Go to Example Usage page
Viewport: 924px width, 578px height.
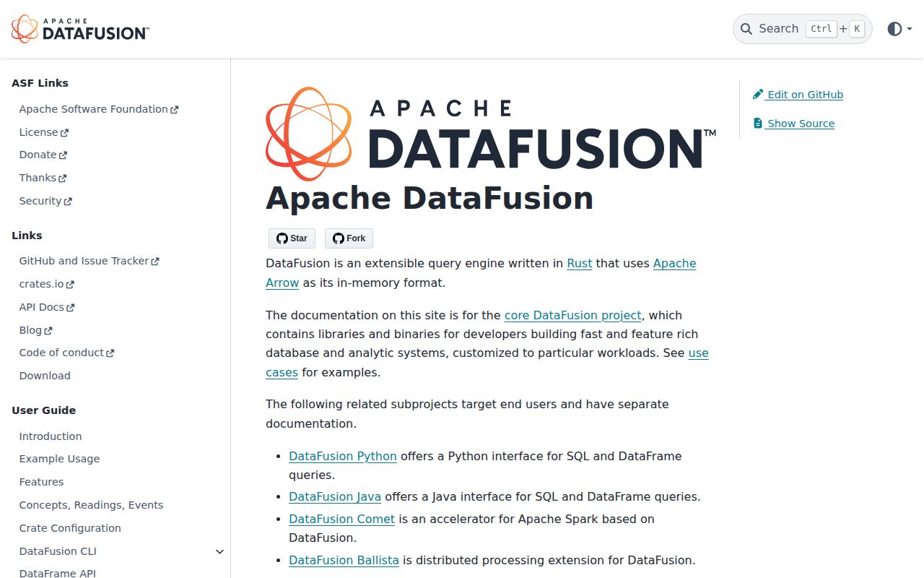(x=59, y=459)
